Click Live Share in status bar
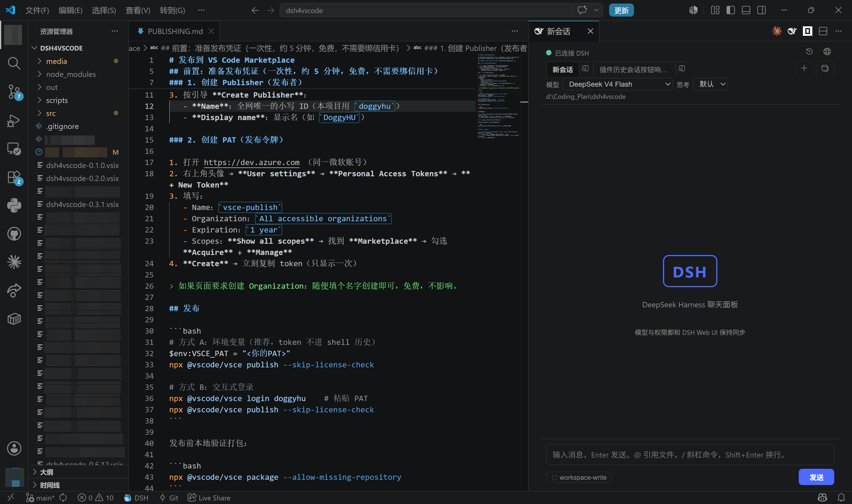Image resolution: width=852 pixels, height=504 pixels. (x=209, y=497)
